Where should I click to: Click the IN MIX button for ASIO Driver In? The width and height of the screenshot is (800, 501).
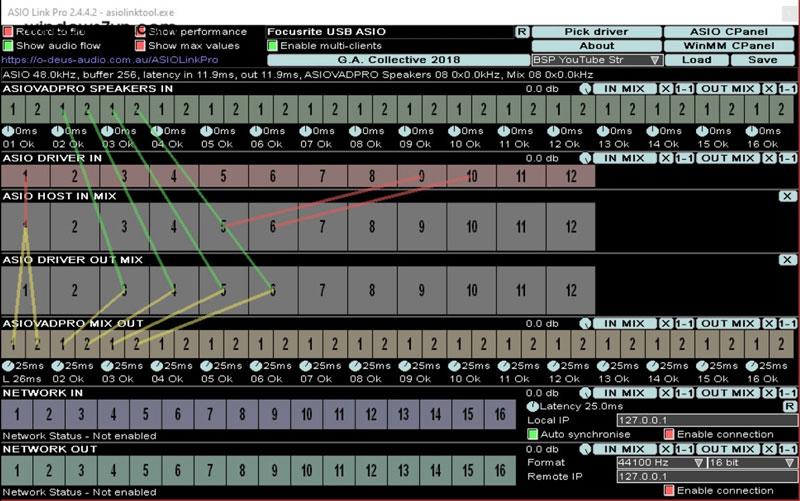click(625, 158)
